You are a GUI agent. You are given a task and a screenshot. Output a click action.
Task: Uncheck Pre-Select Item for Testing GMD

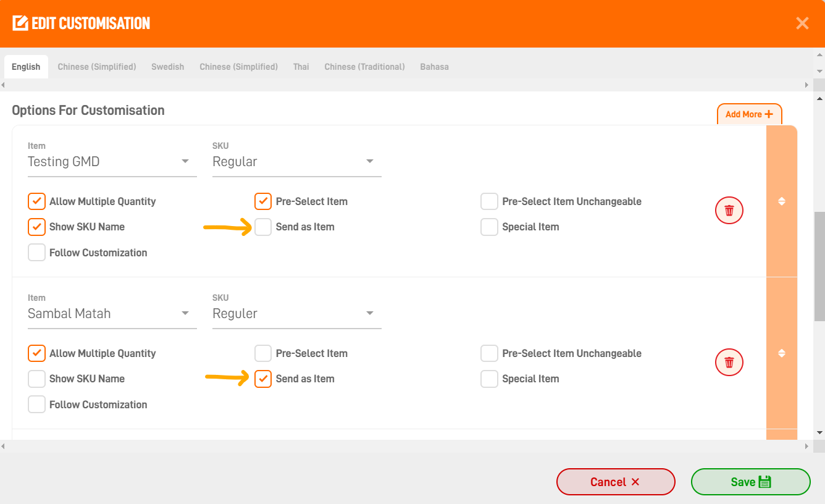pyautogui.click(x=263, y=201)
